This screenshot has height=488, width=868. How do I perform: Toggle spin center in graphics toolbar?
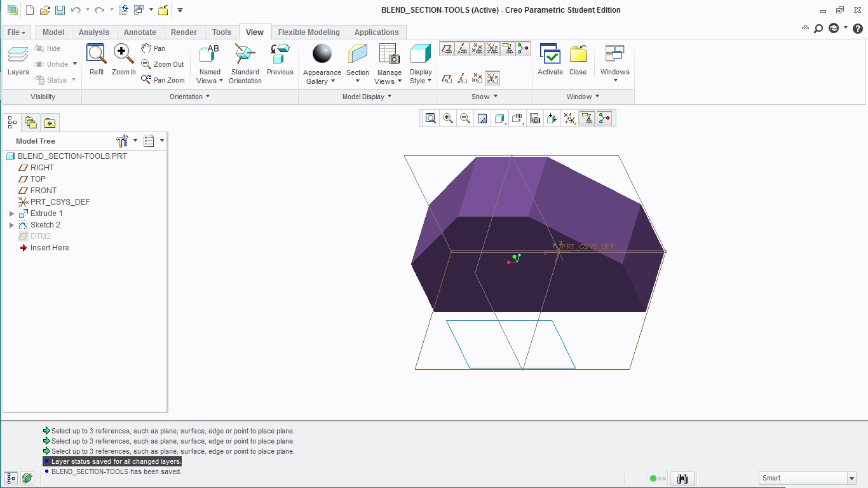click(x=604, y=118)
